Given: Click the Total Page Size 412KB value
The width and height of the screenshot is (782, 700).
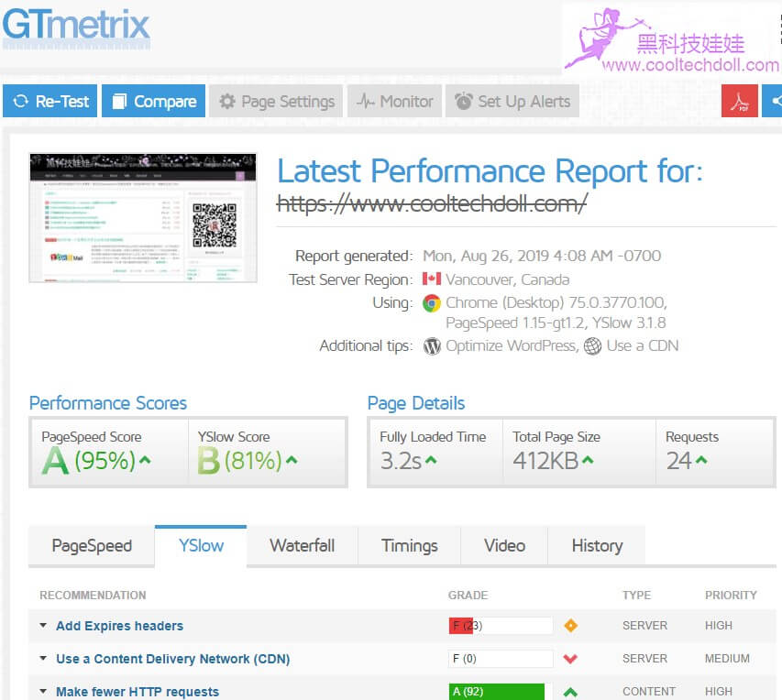Looking at the screenshot, I should (545, 461).
